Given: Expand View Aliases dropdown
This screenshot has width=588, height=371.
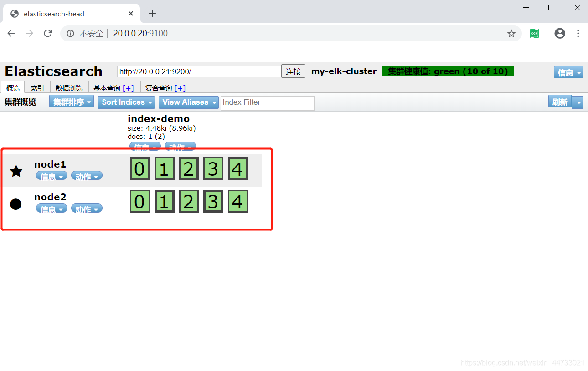Looking at the screenshot, I should (189, 102).
